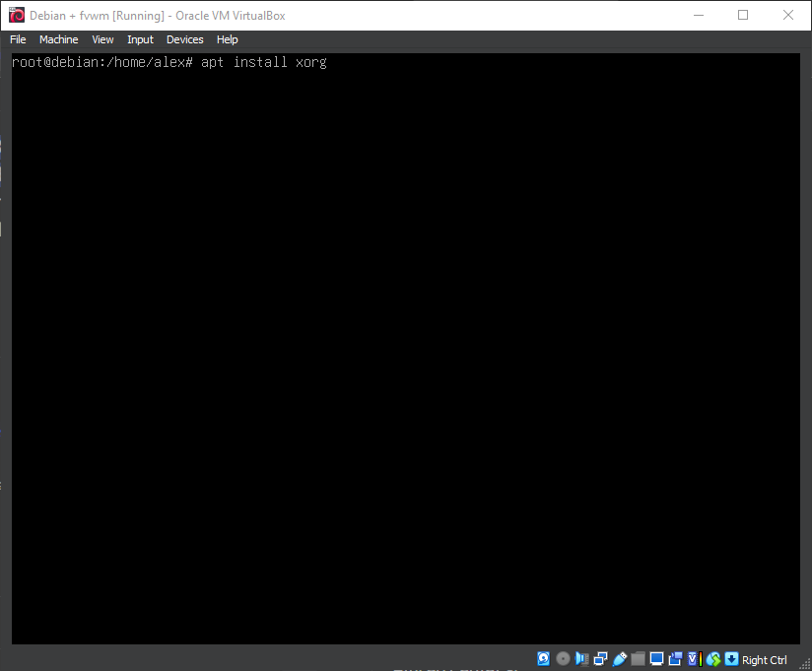
Task: Open the Help menu
Action: pyautogui.click(x=227, y=39)
